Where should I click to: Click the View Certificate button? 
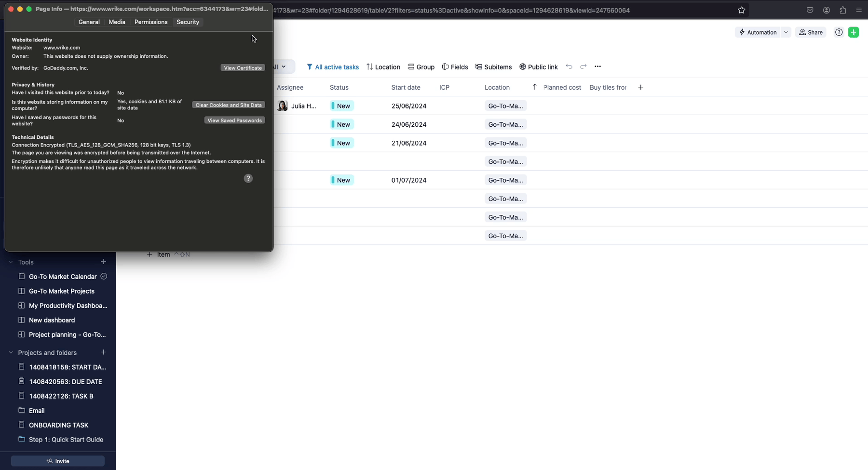point(243,68)
